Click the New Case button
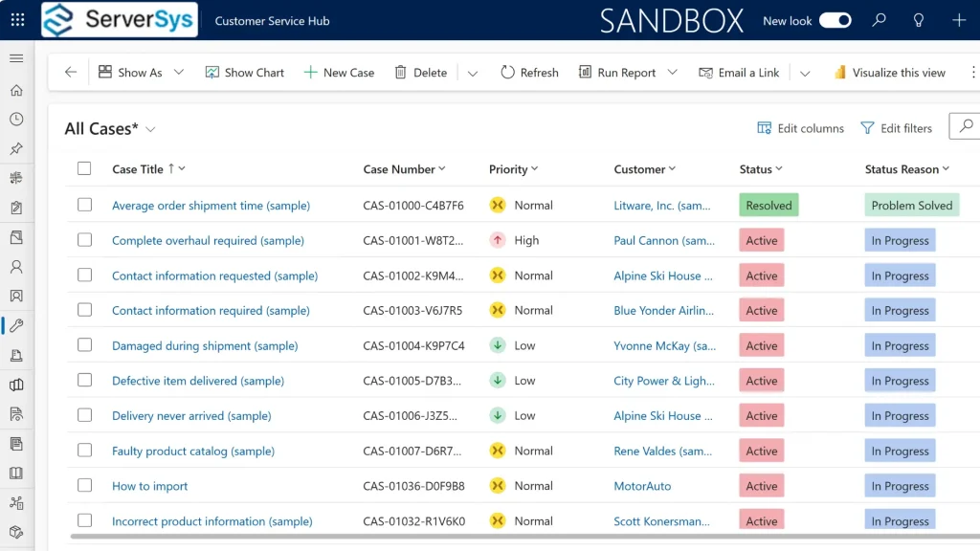 point(339,73)
